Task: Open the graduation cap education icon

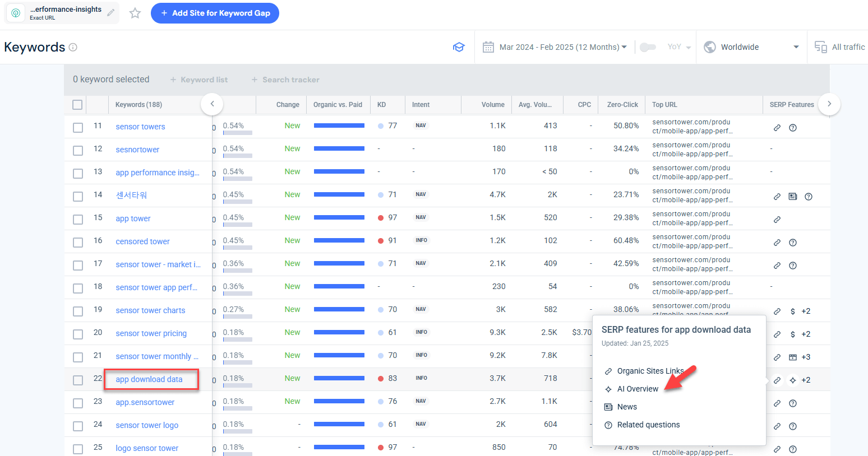Action: (459, 47)
